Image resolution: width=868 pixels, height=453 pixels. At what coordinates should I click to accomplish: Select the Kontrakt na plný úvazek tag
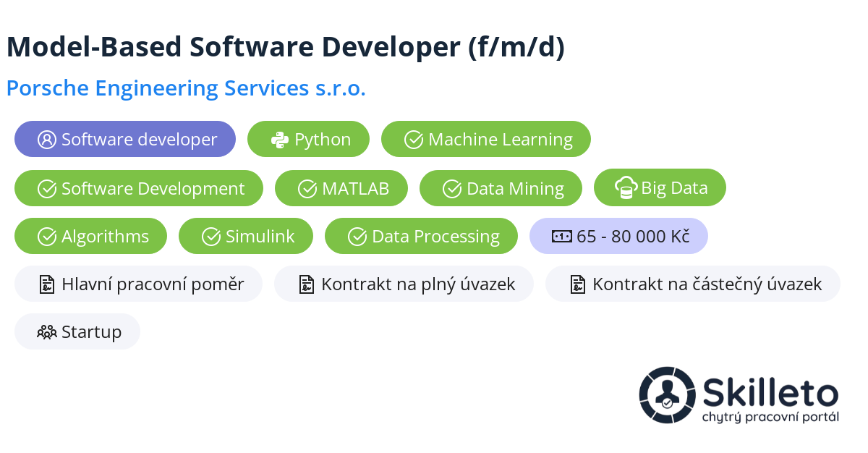pyautogui.click(x=404, y=284)
